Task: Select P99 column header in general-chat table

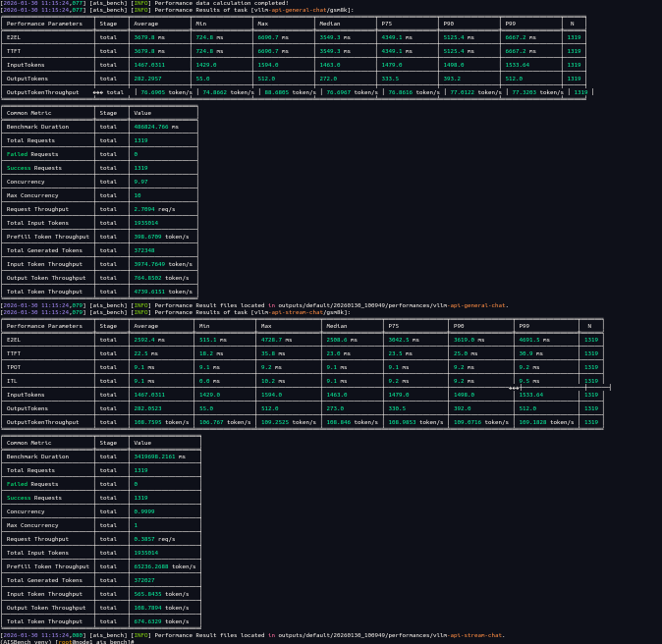Action: pos(511,24)
